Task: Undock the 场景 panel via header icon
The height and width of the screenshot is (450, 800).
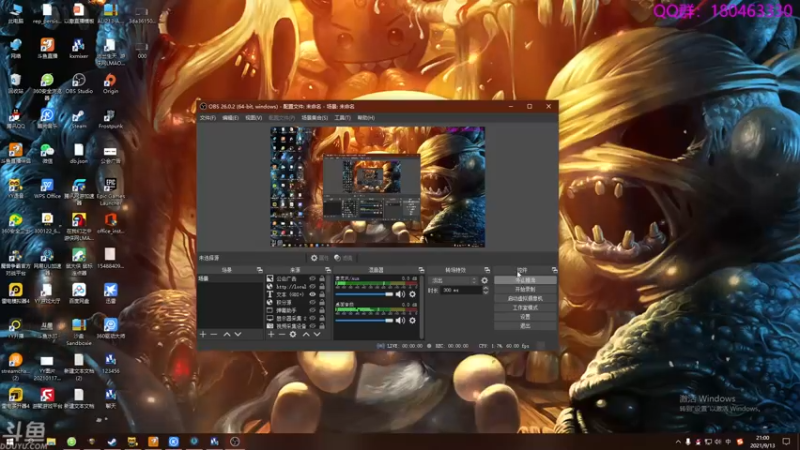Action: point(259,270)
